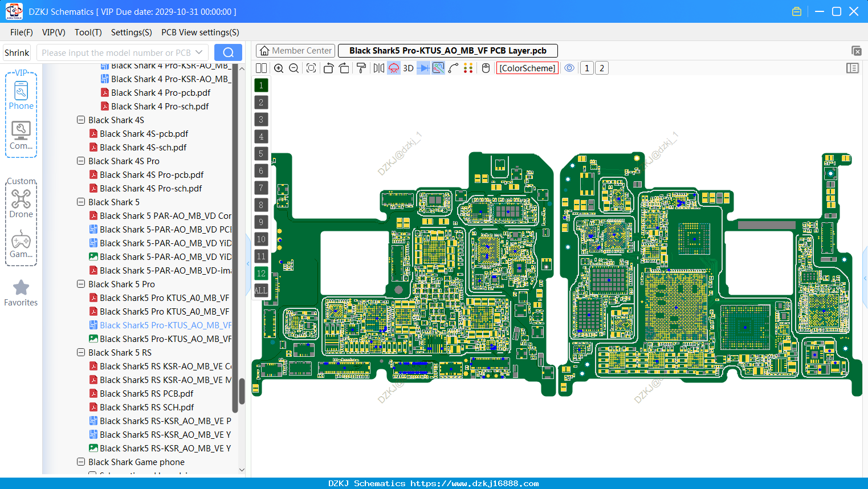Switch to the Member Center tab
The width and height of the screenshot is (868, 489).
coord(295,51)
